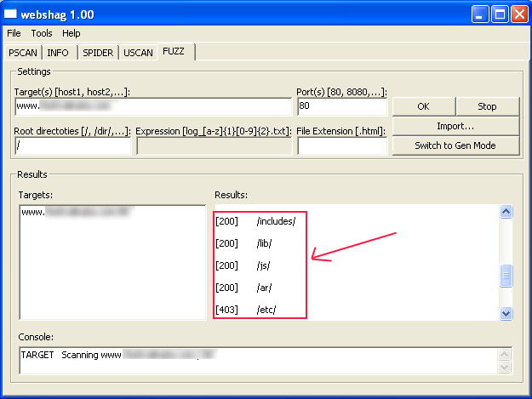Click the Results scrollbar up arrow

[x=506, y=212]
